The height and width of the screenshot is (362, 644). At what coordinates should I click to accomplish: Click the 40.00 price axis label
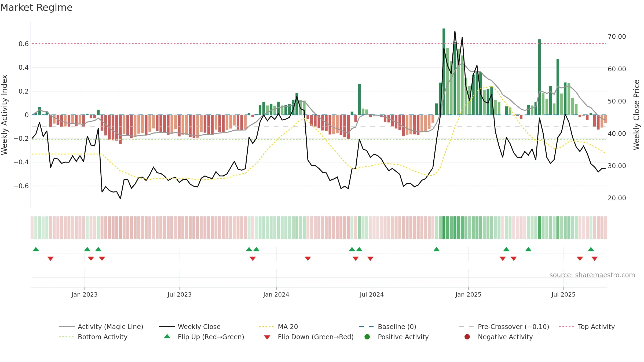(x=617, y=134)
